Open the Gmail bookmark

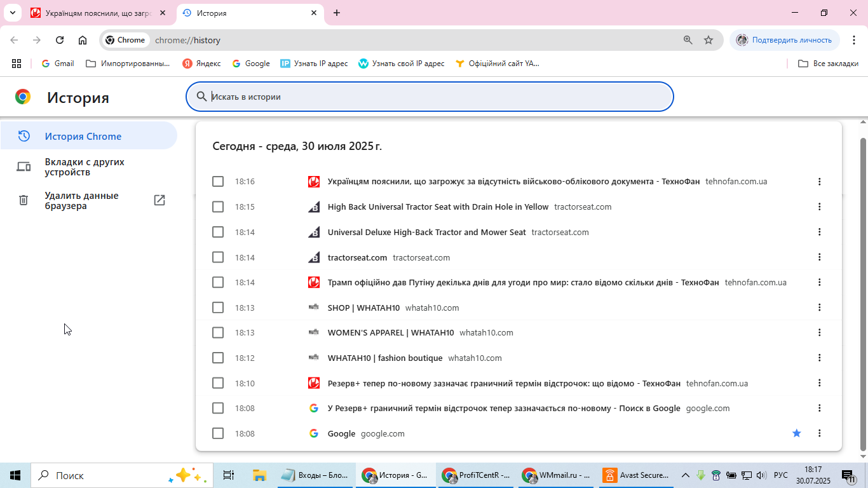click(x=58, y=64)
